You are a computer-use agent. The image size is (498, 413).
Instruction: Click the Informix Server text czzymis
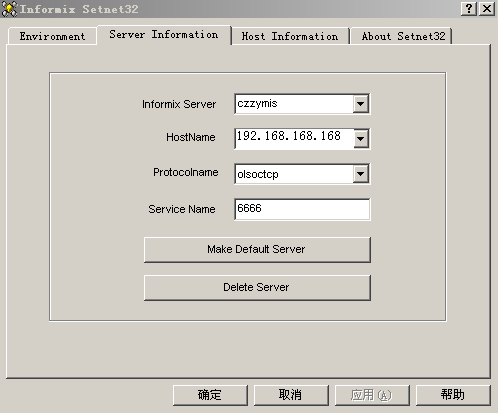257,104
